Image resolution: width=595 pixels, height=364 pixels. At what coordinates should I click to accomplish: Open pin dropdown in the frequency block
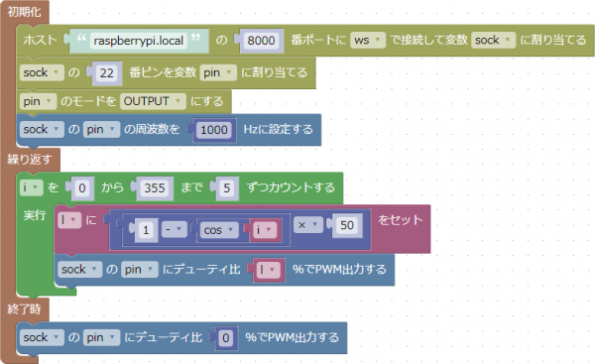(x=101, y=129)
